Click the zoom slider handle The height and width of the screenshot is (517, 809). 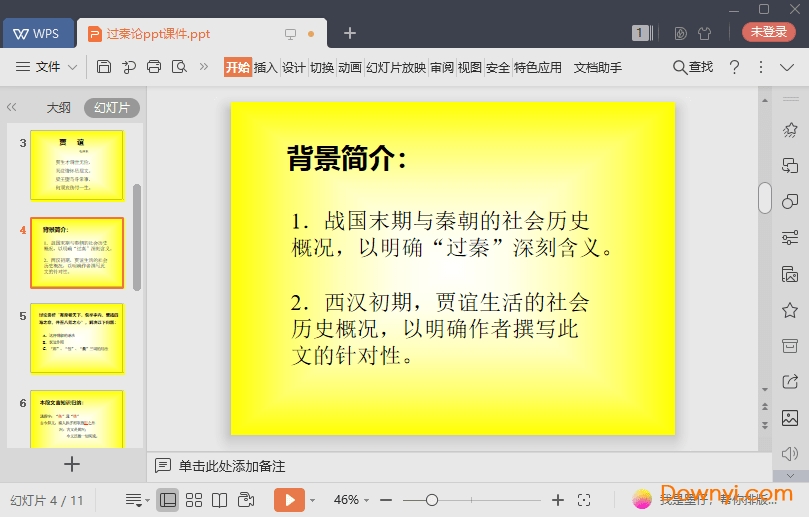(x=432, y=499)
